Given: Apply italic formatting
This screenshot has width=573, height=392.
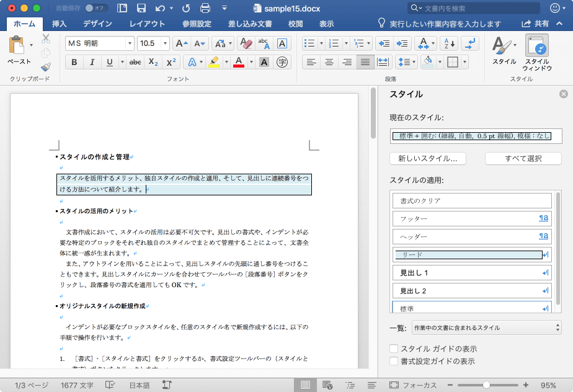Looking at the screenshot, I should [92, 62].
